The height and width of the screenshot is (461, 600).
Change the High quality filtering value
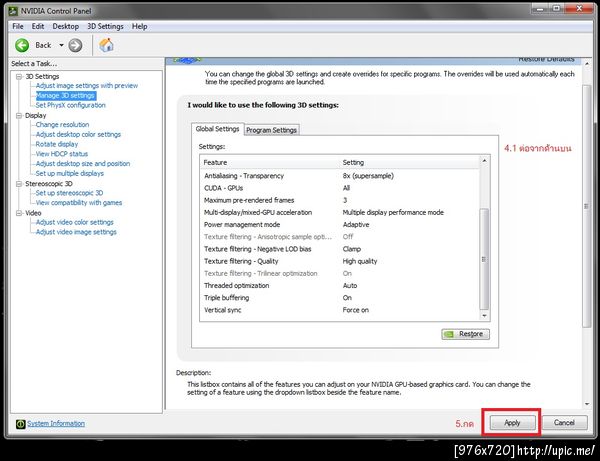coord(360,261)
